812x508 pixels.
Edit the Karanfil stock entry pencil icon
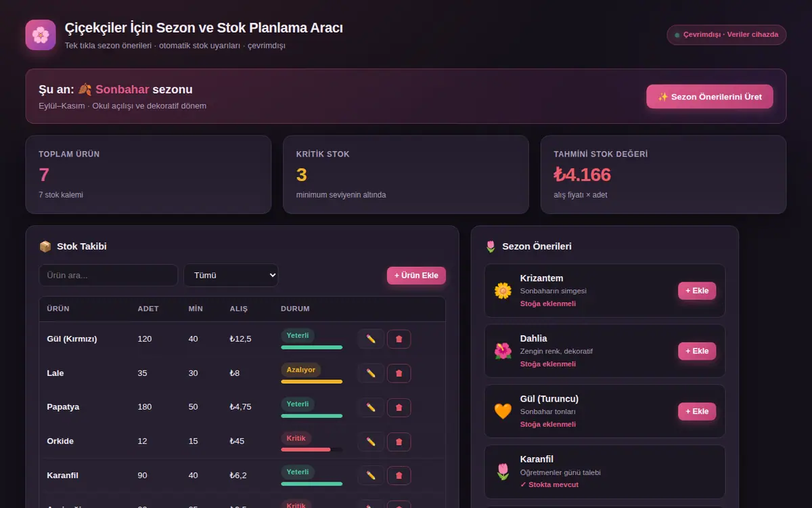(x=371, y=475)
